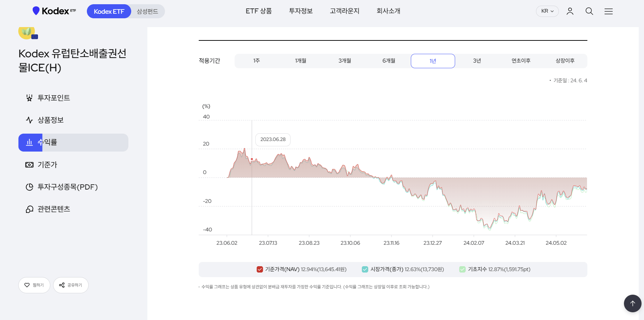Open the KR language dropdown
644x320 pixels.
click(x=547, y=11)
